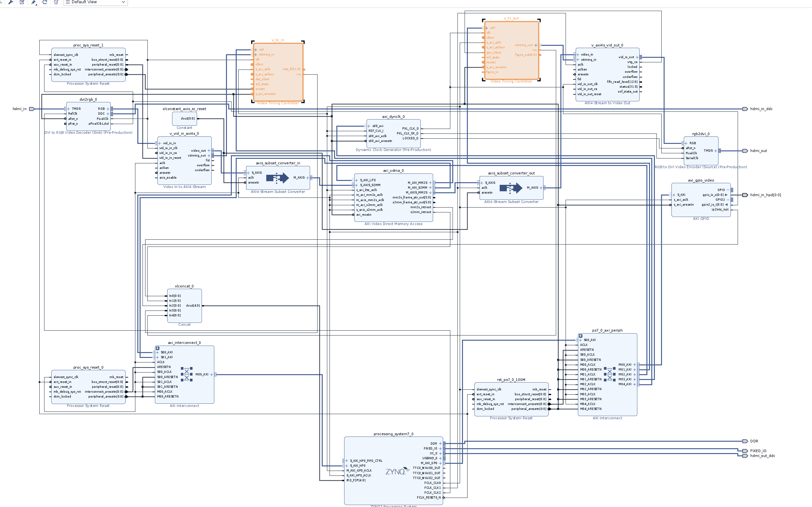Click the DDR external port symbol
The width and height of the screenshot is (812, 507).
pos(745,441)
